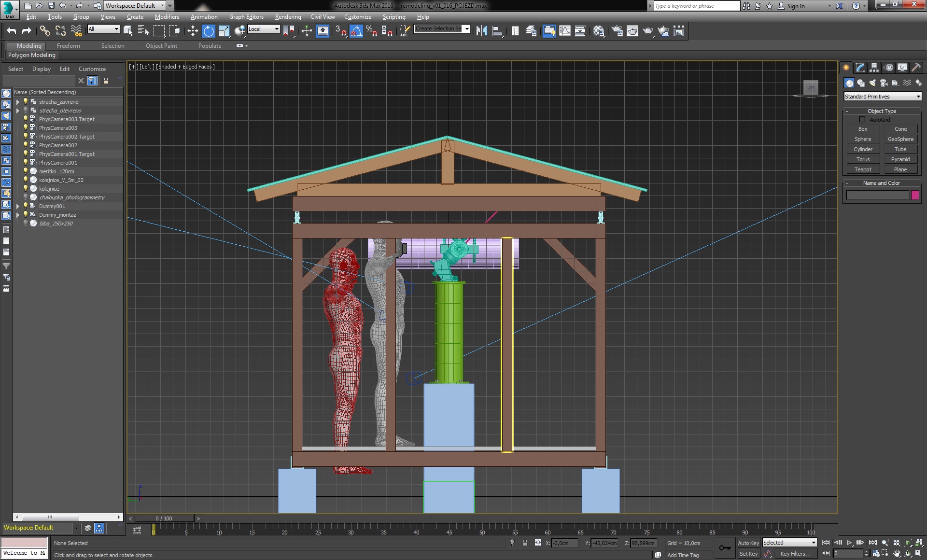
Task: Open the Modifiers menu
Action: click(x=167, y=17)
